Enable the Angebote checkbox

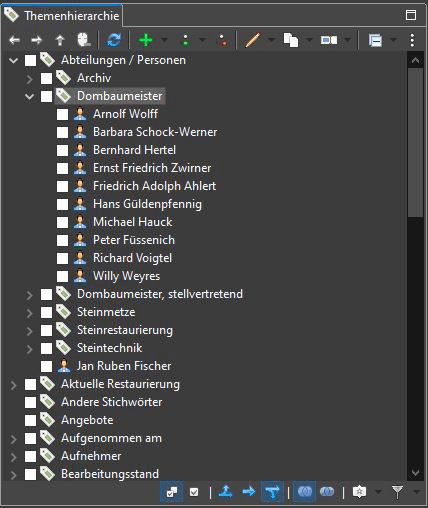30,420
